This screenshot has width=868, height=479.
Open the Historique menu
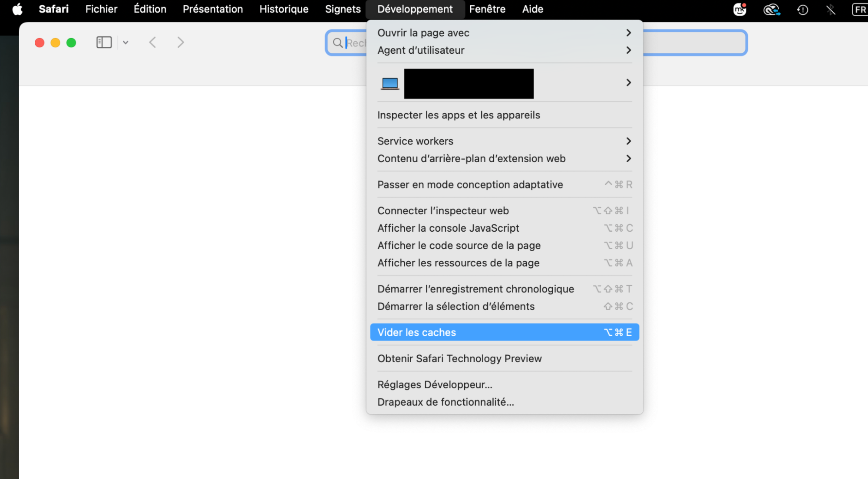pyautogui.click(x=284, y=9)
